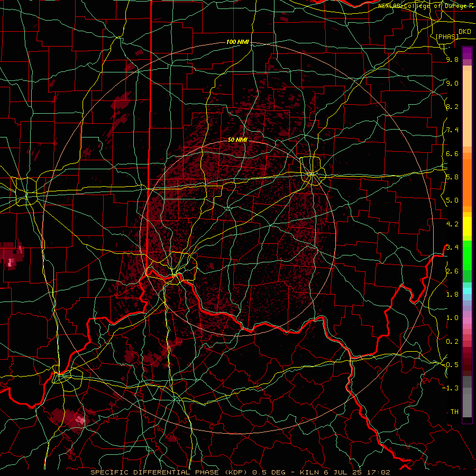The width and height of the screenshot is (476, 476).
Task: Click the "100 NMI" range ring label
Action: click(x=237, y=42)
